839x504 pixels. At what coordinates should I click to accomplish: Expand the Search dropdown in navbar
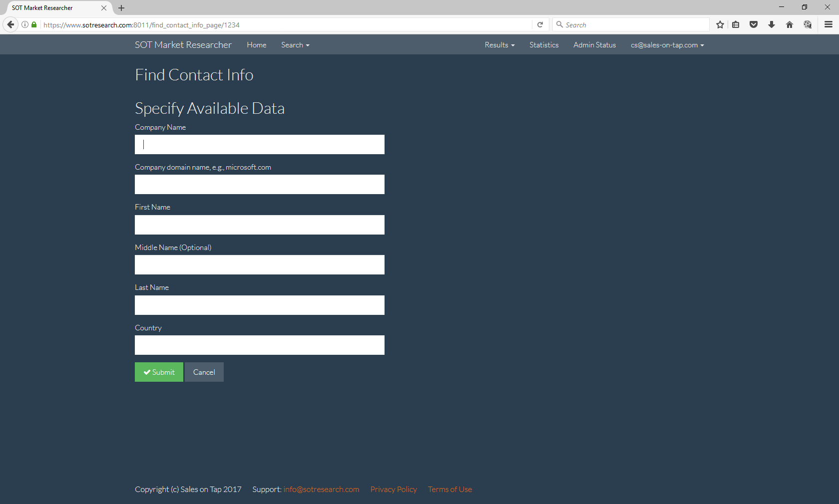(295, 45)
